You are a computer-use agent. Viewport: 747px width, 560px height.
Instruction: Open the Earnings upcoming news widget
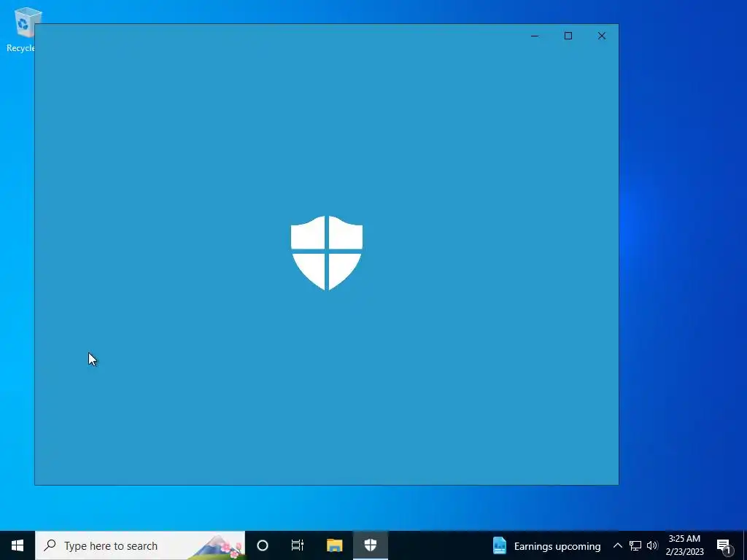tap(546, 545)
